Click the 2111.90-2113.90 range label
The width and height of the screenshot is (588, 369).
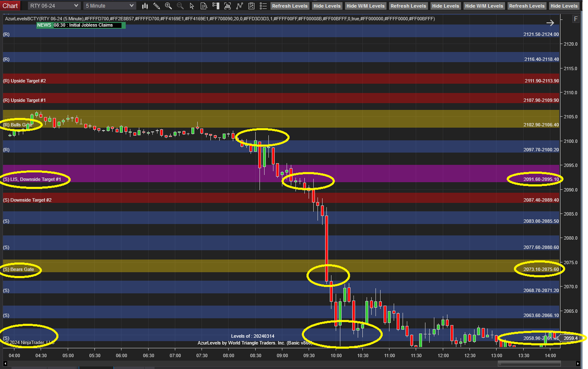tap(541, 81)
